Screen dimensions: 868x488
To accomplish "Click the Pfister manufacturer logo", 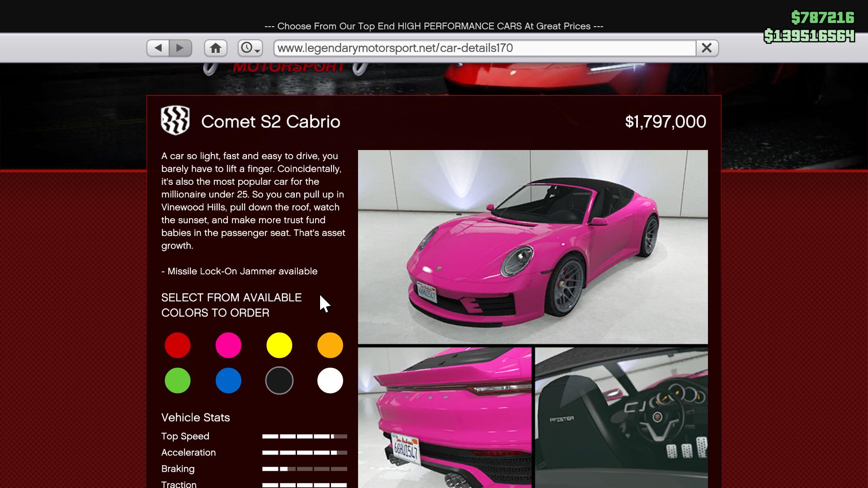I will pyautogui.click(x=175, y=121).
